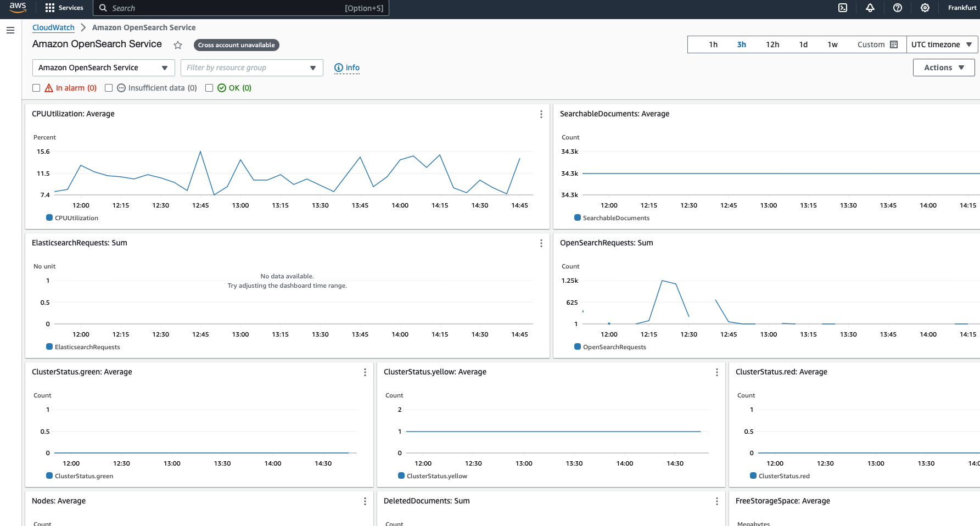Click Amazon OpenSearch Service breadcrumb text

(x=144, y=27)
